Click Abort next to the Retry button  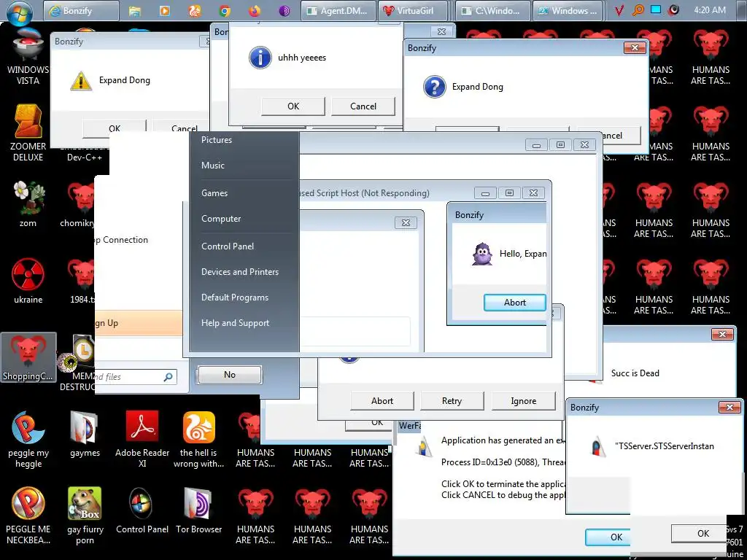382,401
